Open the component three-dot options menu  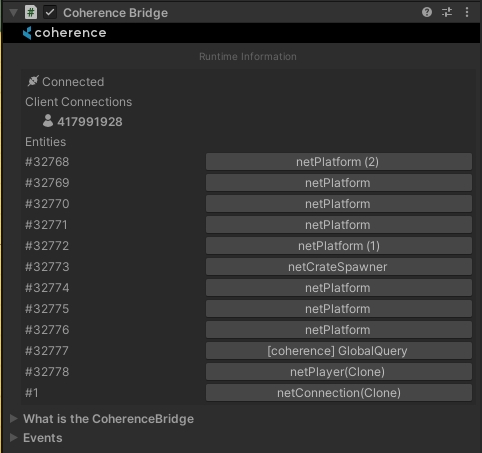click(x=467, y=12)
